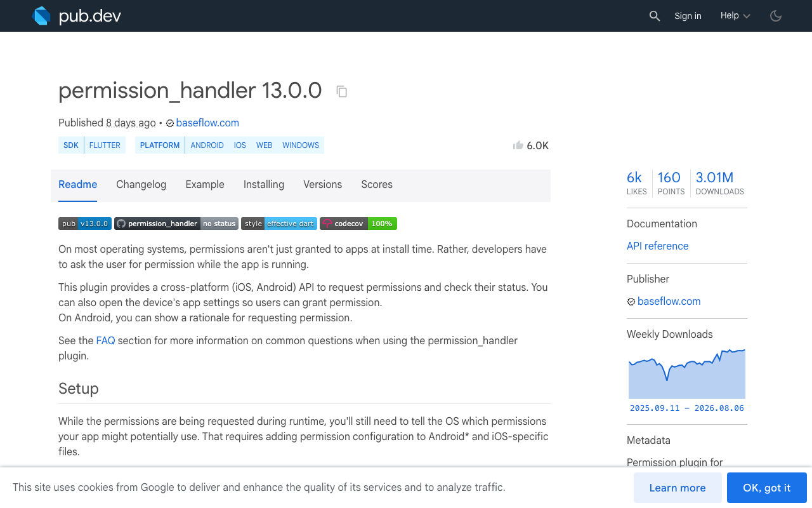The height and width of the screenshot is (508, 812).
Task: Click the codecov 100% badge
Action: 358,224
